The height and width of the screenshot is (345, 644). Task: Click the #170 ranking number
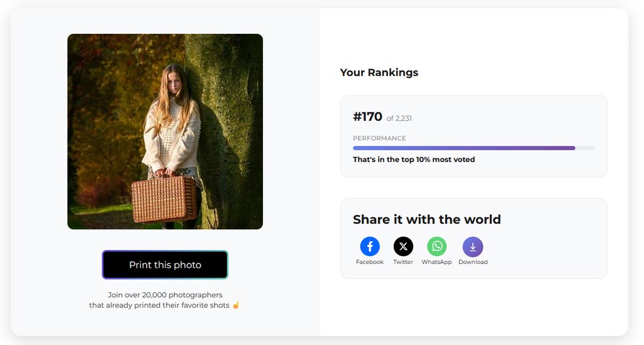pyautogui.click(x=367, y=117)
